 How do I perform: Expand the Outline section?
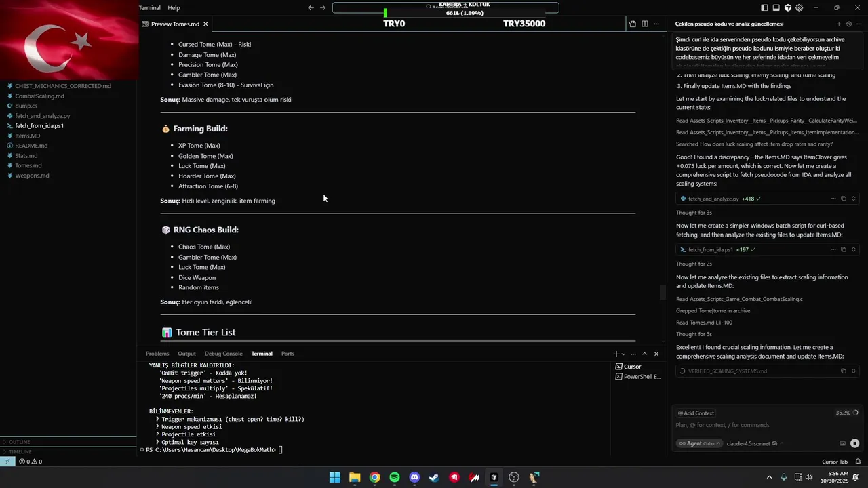[x=19, y=442]
